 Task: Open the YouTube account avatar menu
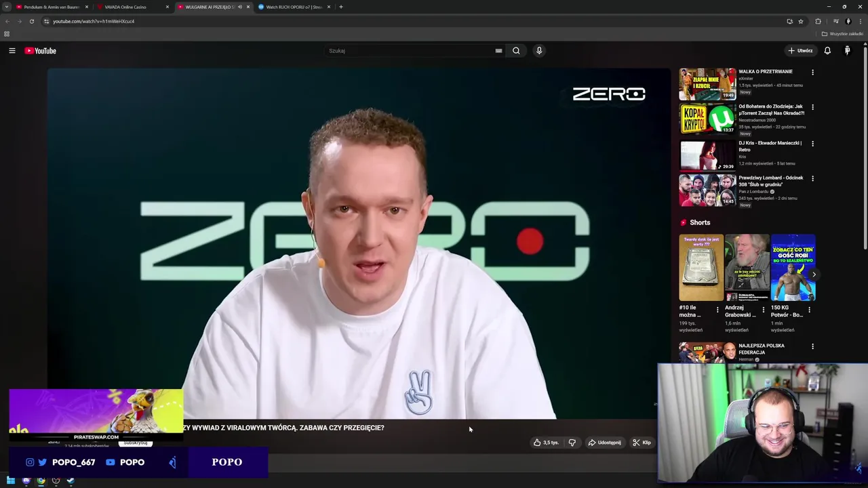pos(847,51)
